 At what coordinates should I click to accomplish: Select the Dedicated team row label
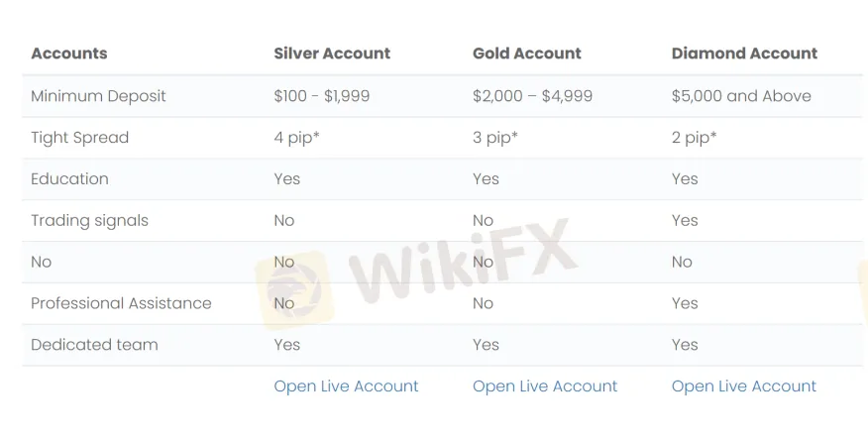pos(94,345)
